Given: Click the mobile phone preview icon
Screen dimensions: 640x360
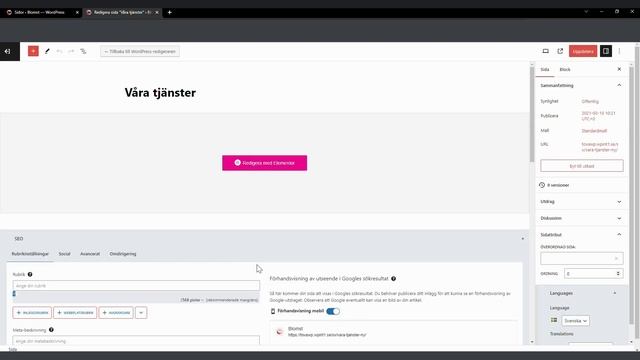Looking at the screenshot, I should coord(273,311).
